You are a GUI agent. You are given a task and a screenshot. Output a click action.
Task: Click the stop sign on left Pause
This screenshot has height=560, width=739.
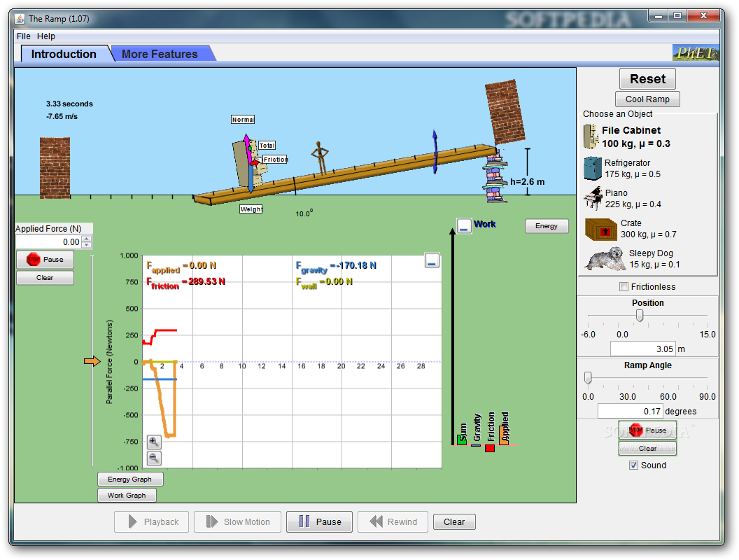[x=33, y=259]
